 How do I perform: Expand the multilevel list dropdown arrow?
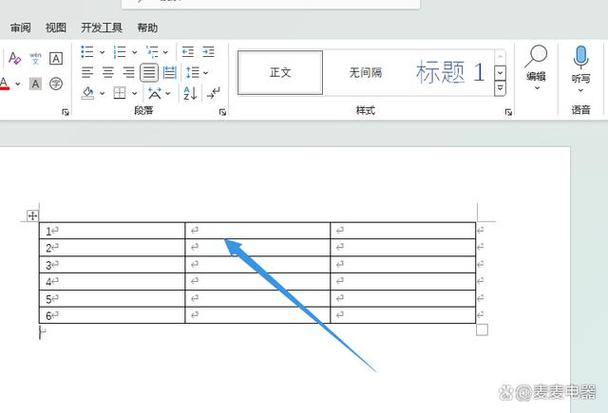pyautogui.click(x=166, y=52)
